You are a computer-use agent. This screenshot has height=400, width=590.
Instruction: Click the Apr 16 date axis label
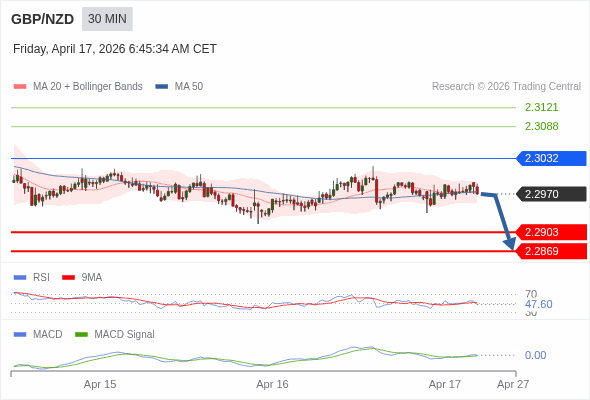point(272,384)
